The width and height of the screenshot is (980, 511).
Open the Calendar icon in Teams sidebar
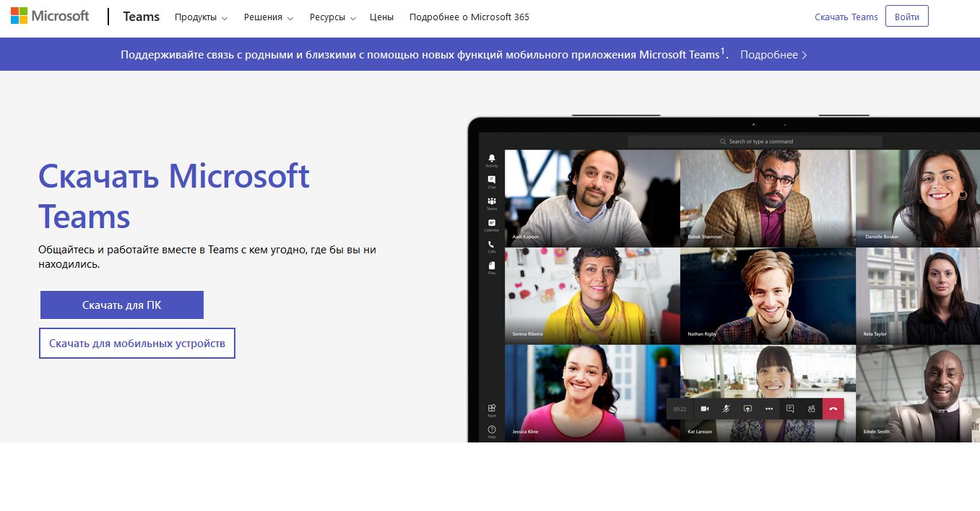[x=492, y=224]
